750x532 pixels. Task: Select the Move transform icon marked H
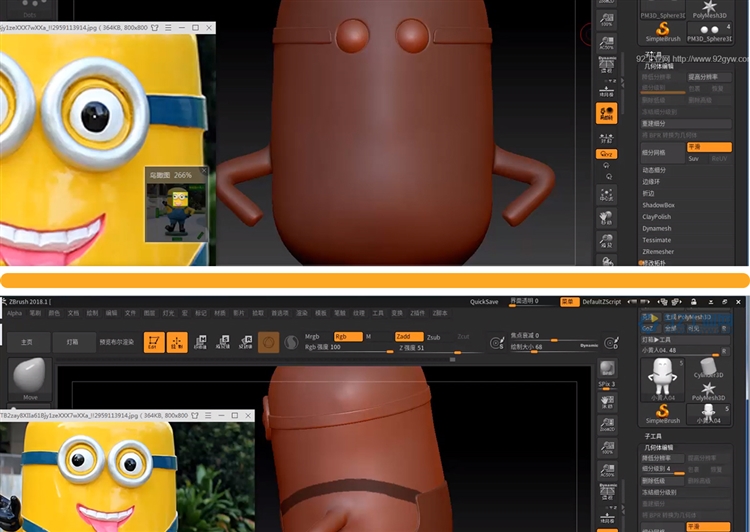click(x=201, y=342)
